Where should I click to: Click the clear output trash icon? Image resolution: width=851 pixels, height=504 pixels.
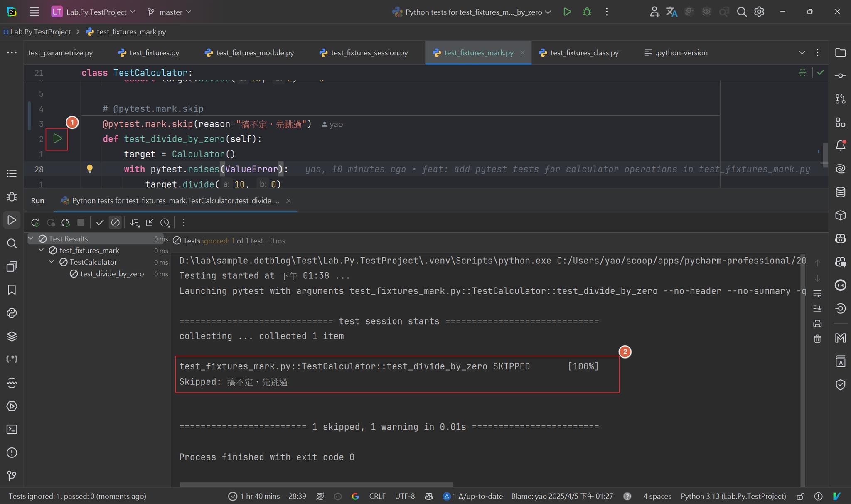tap(817, 339)
